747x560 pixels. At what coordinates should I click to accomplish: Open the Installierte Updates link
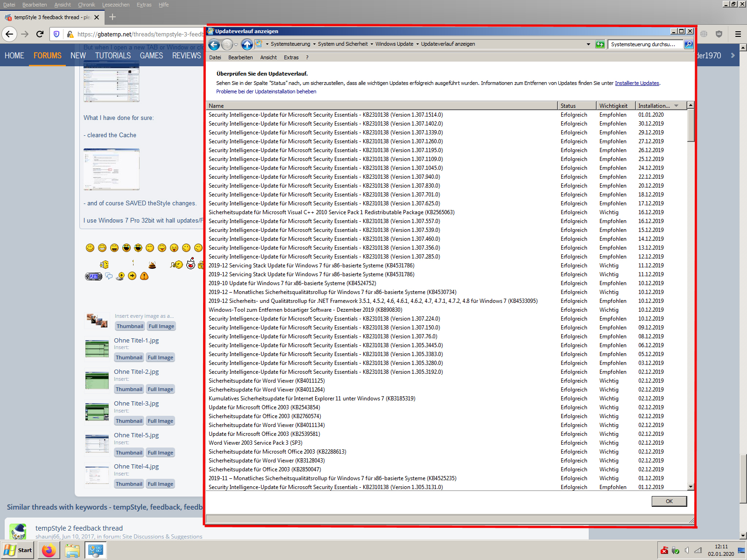[637, 83]
